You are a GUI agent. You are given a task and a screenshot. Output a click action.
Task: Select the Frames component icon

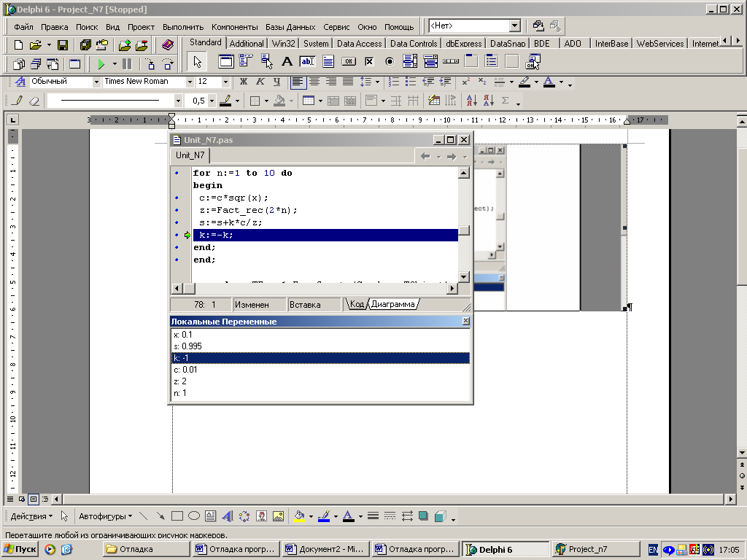coord(226,61)
